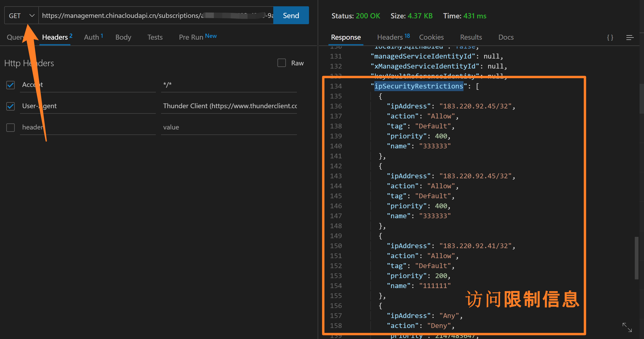This screenshot has width=644, height=339.
Task: Open the GET method dropdown
Action: pos(22,16)
